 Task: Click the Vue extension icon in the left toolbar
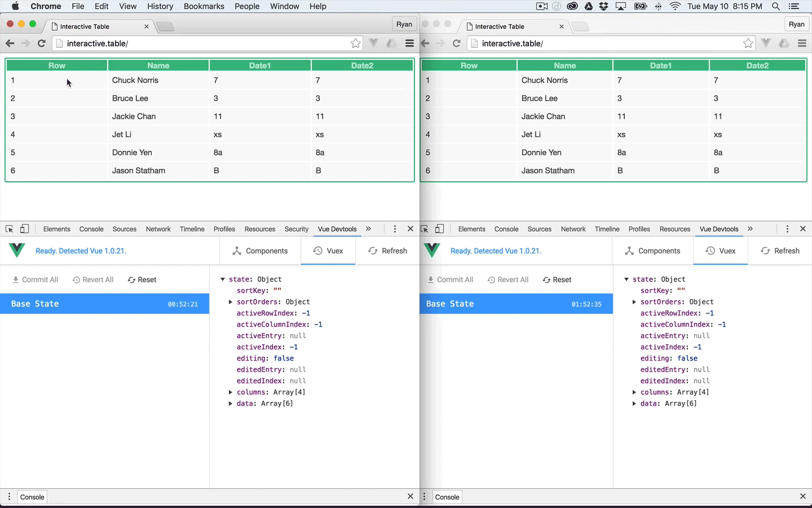[x=373, y=43]
